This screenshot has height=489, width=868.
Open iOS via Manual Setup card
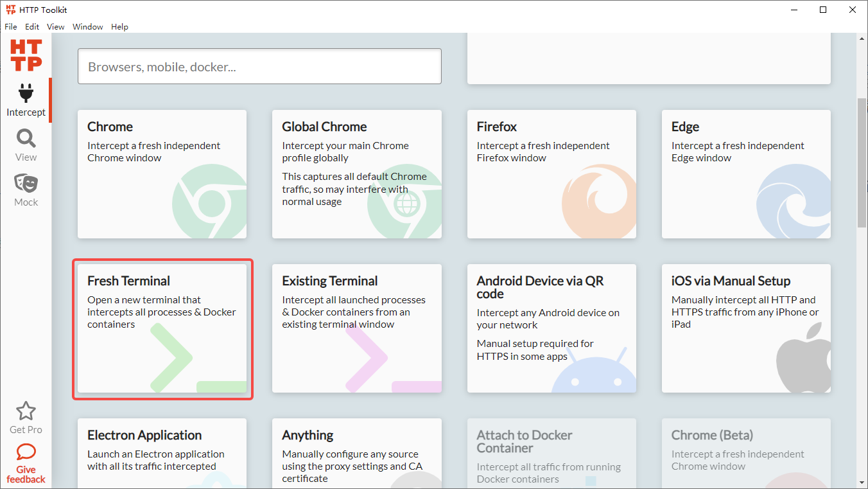point(746,328)
